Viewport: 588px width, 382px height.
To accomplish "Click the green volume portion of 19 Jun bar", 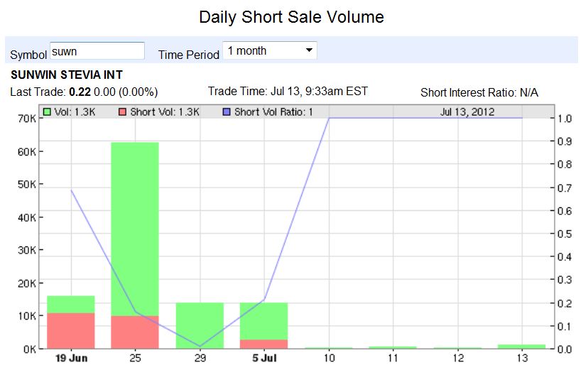I will (70, 304).
